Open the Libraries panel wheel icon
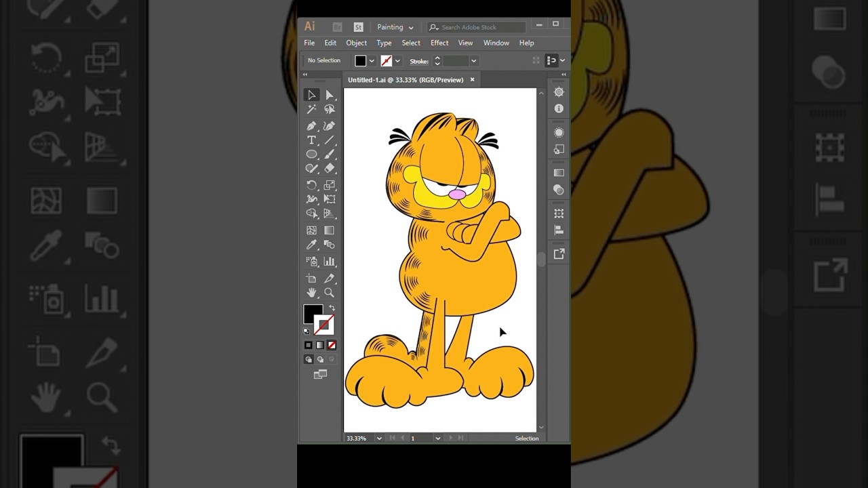Screen dimensions: 868x488 559,92
